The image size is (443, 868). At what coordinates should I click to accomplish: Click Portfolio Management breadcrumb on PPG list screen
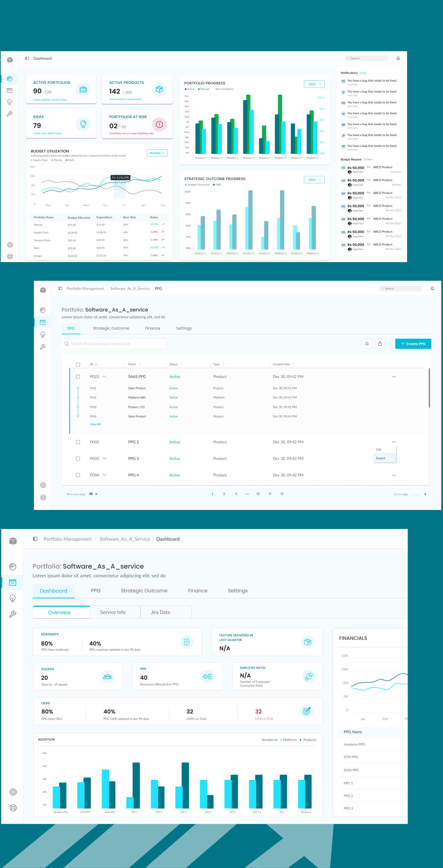[85, 289]
